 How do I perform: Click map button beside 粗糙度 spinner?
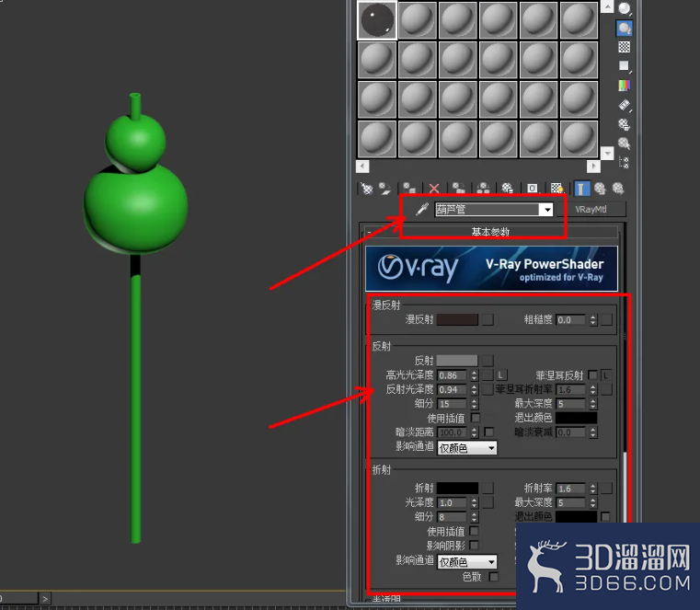click(606, 320)
